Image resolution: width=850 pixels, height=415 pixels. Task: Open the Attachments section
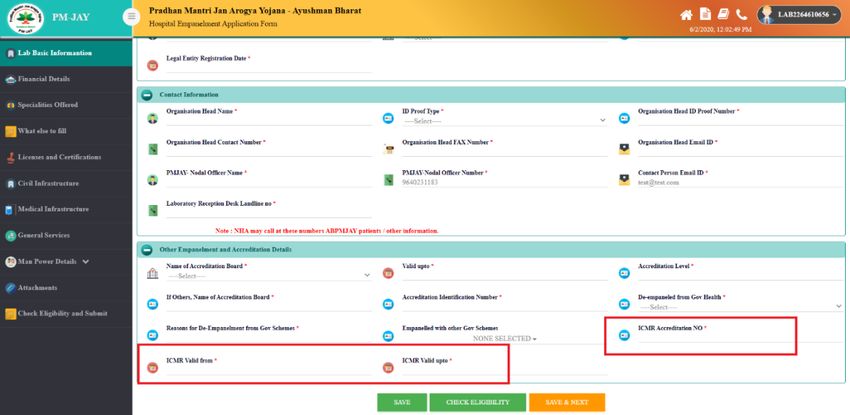[x=66, y=288]
